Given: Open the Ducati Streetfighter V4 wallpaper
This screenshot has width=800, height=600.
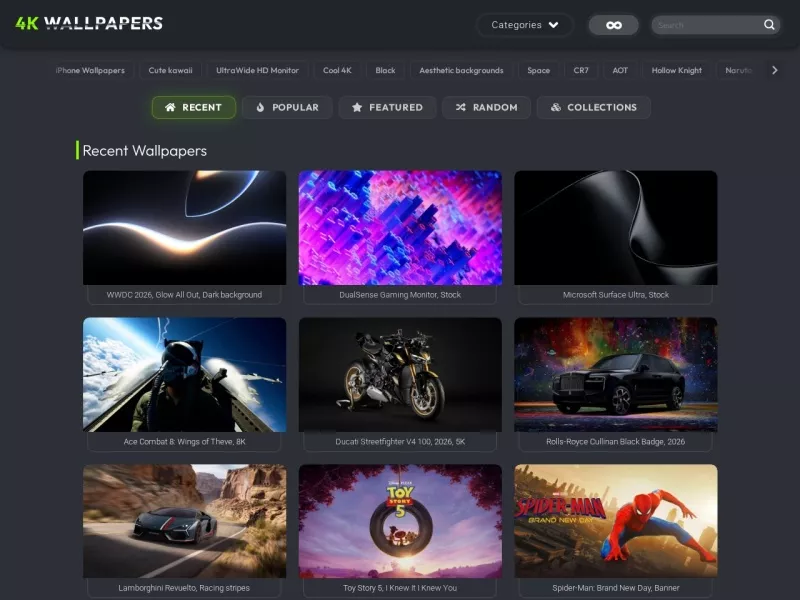Looking at the screenshot, I should pos(400,374).
